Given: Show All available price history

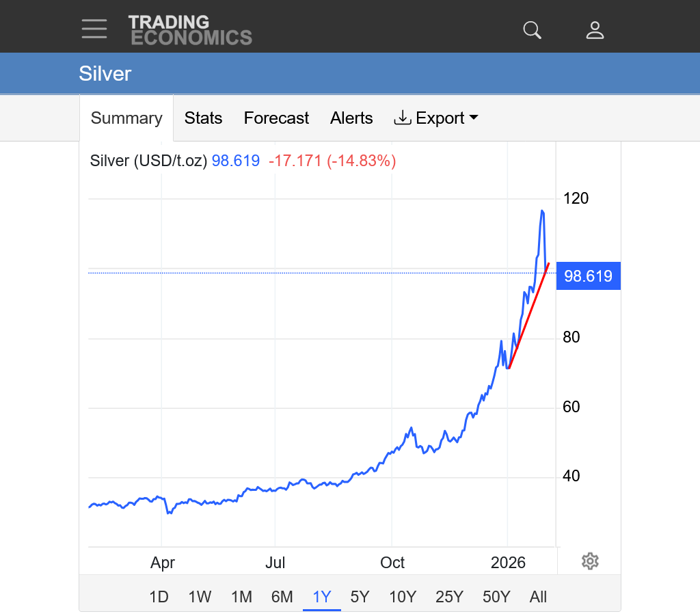Looking at the screenshot, I should click(x=538, y=597).
